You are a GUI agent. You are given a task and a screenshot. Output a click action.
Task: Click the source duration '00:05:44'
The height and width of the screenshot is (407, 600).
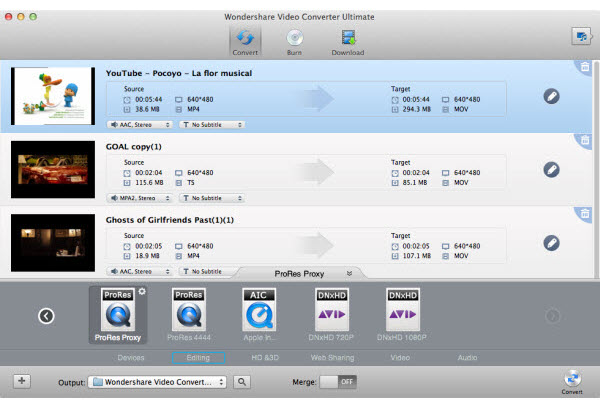[x=148, y=99]
